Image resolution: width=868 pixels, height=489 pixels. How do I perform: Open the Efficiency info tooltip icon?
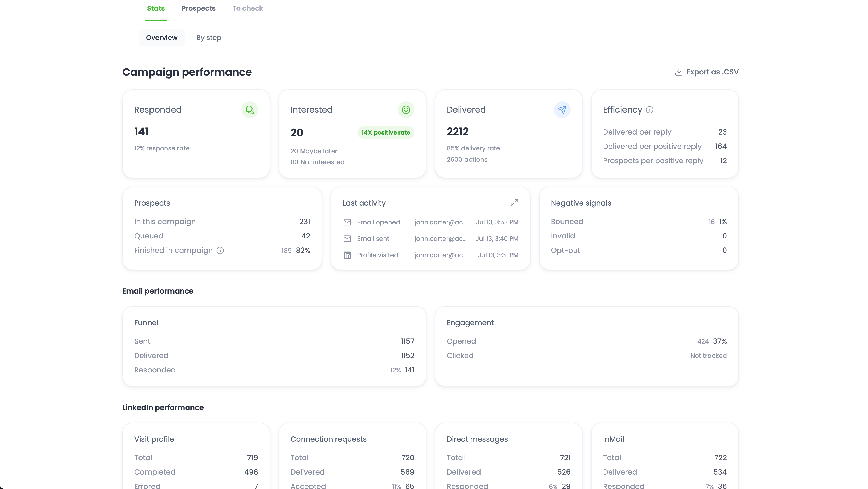(x=650, y=110)
